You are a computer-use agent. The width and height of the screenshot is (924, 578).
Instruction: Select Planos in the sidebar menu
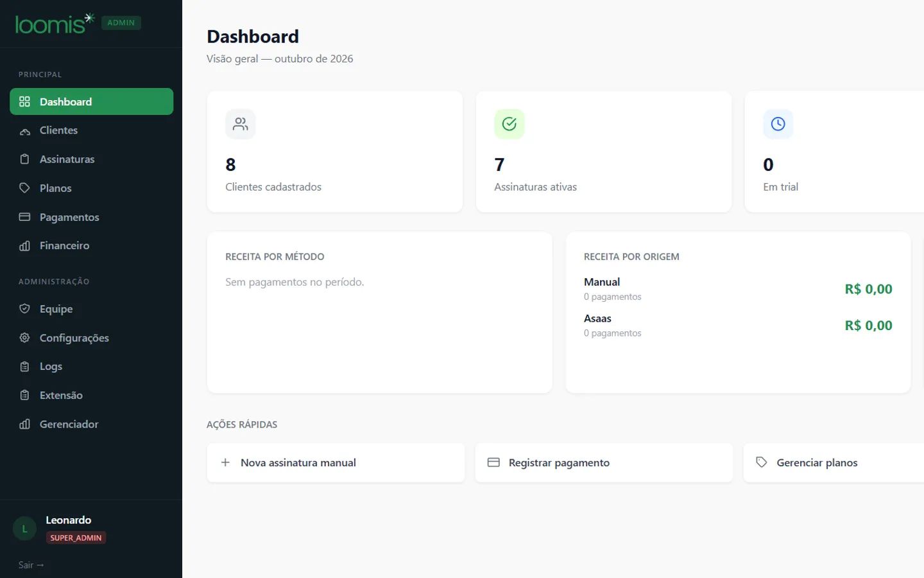coord(92,188)
